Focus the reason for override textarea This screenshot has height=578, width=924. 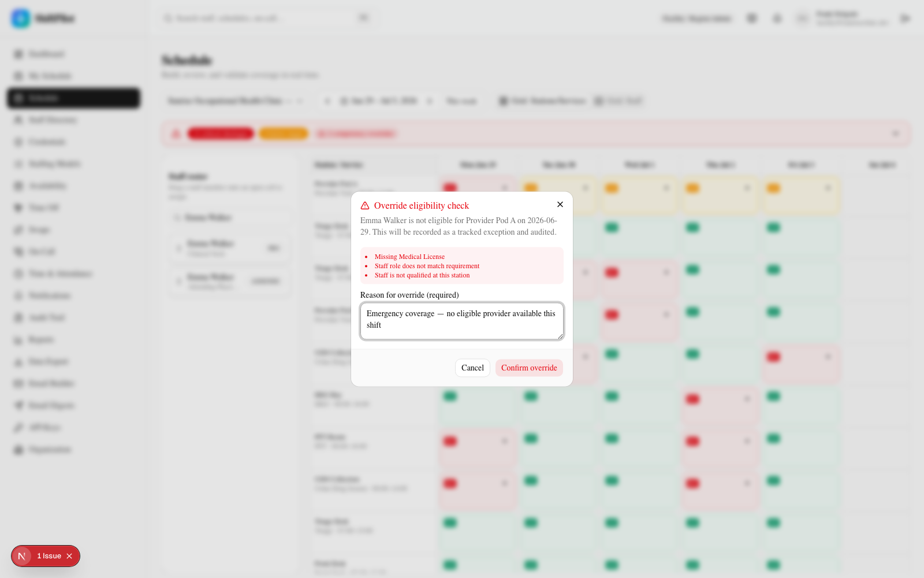point(462,321)
